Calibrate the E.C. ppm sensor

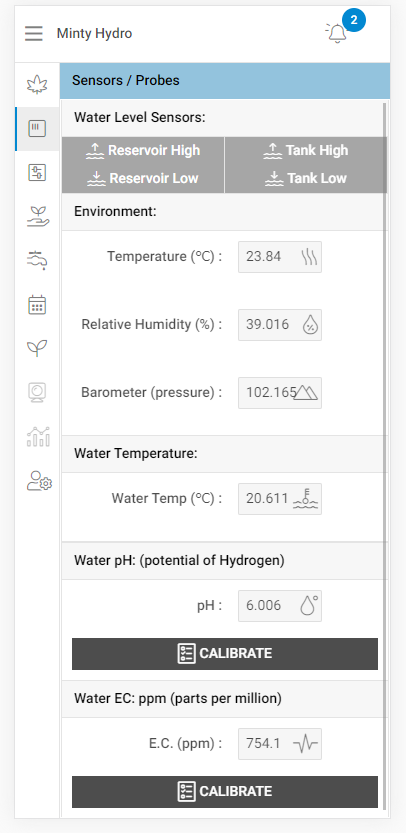pos(225,792)
